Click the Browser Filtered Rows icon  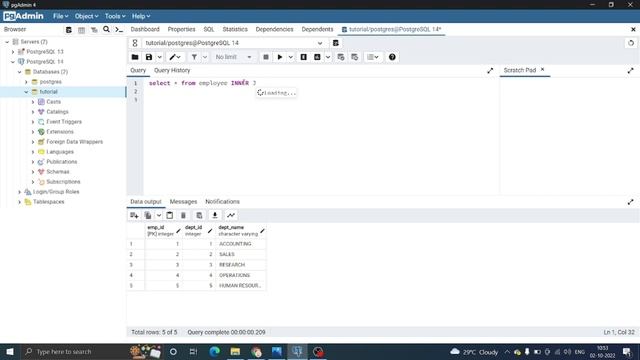point(94,29)
